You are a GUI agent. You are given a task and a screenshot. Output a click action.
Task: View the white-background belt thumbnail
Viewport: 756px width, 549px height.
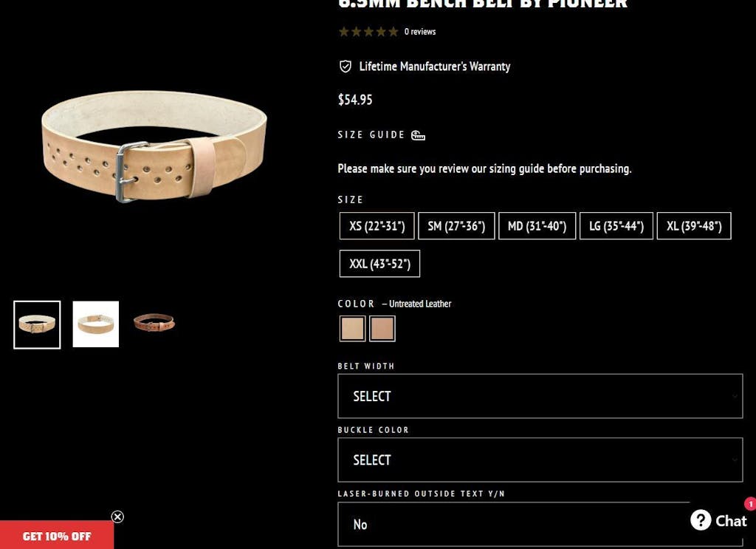point(95,324)
